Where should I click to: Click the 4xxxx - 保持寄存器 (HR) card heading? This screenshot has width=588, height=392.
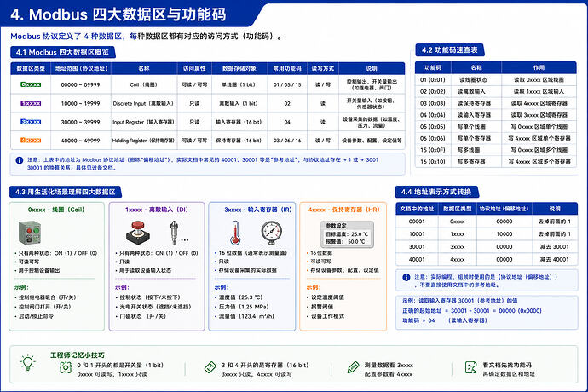coord(344,210)
